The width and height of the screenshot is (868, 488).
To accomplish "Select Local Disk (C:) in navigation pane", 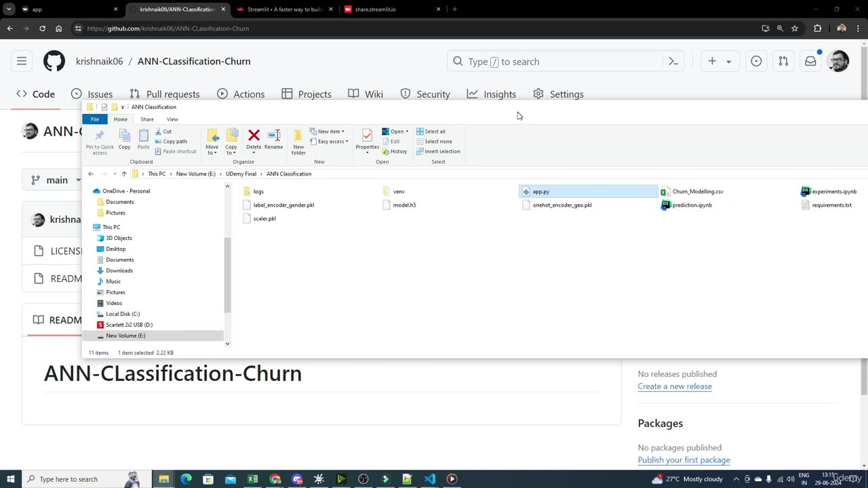I will coord(122,314).
